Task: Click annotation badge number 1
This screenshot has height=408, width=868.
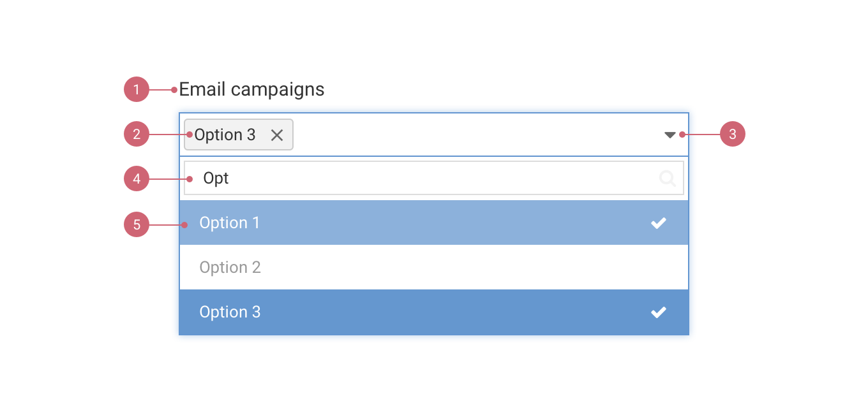Action: (137, 90)
